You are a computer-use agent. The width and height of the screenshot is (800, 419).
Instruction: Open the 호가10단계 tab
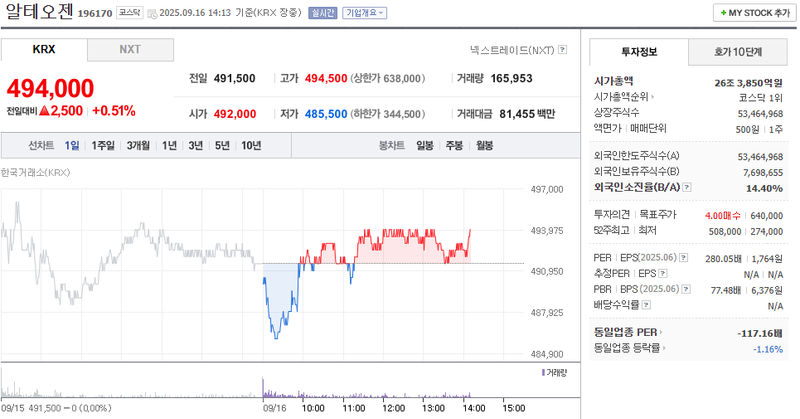pyautogui.click(x=738, y=52)
